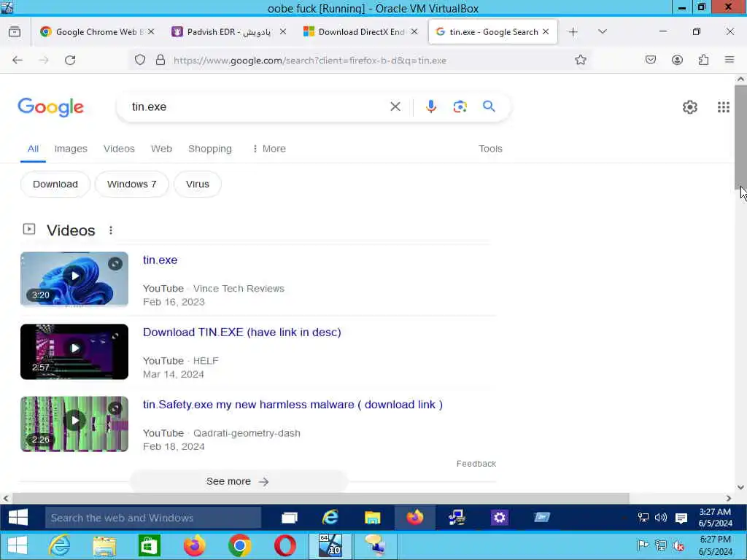Go to Google homepage via the logo
This screenshot has width=747, height=560.
51,107
